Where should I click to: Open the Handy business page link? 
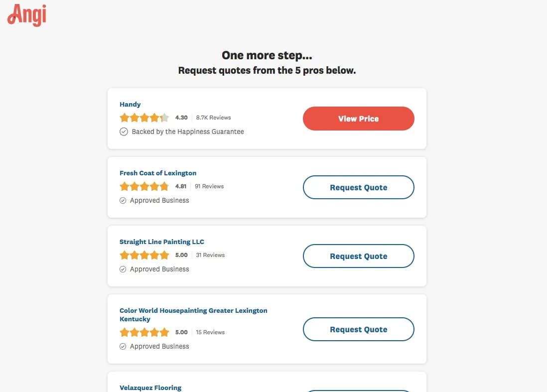(x=130, y=104)
